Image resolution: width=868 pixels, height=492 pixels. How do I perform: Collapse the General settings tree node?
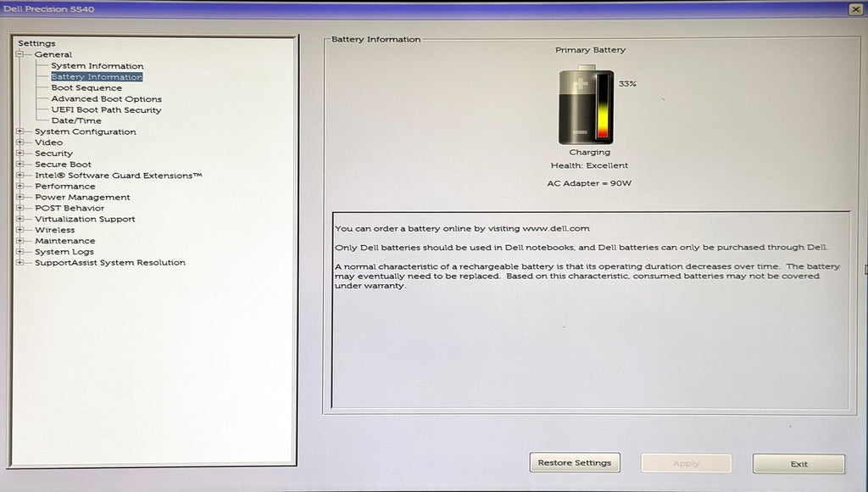[19, 54]
